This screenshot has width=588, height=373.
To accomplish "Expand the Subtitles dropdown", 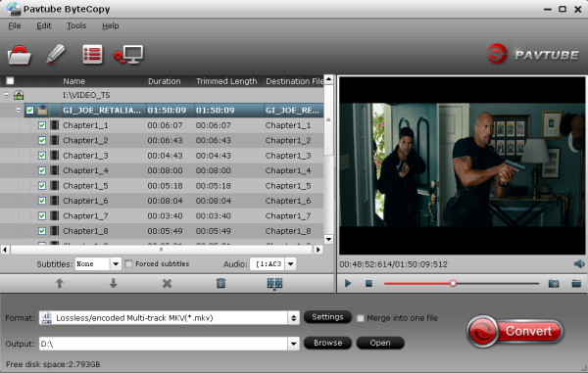I will (116, 264).
